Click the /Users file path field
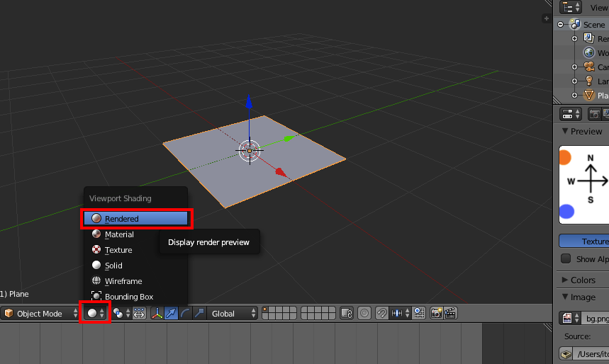609x364 pixels. 591,354
